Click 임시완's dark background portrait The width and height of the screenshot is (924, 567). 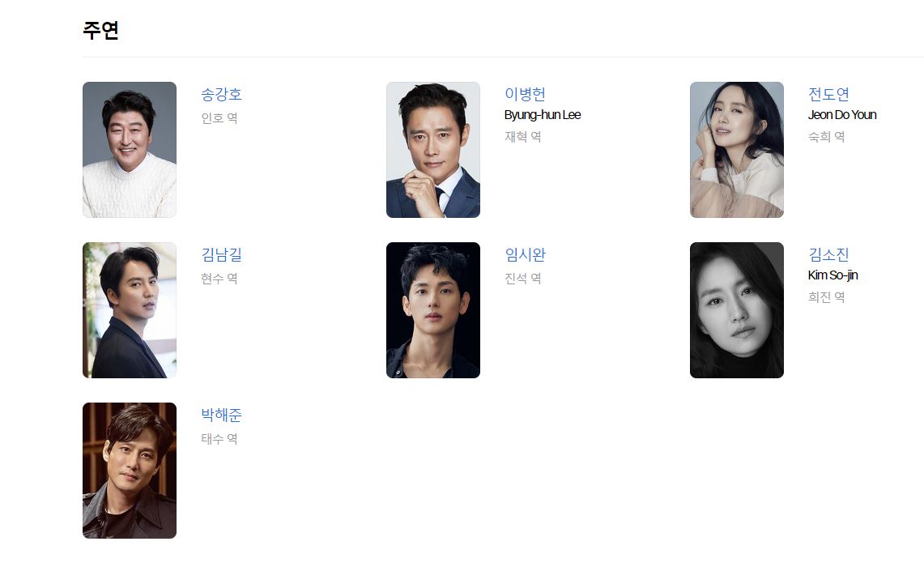[x=433, y=310]
